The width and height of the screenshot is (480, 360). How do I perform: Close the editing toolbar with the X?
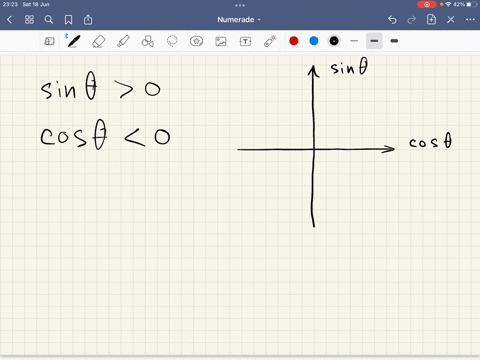(451, 20)
